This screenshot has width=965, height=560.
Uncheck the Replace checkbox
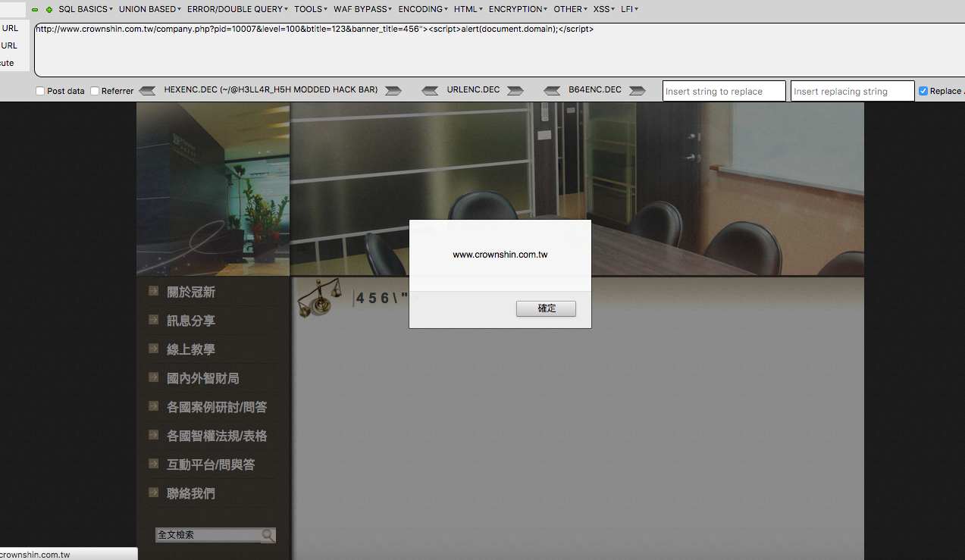pyautogui.click(x=923, y=91)
